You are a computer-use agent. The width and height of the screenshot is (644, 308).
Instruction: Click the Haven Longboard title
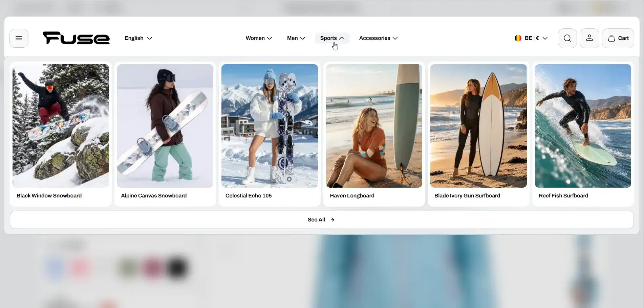click(352, 196)
